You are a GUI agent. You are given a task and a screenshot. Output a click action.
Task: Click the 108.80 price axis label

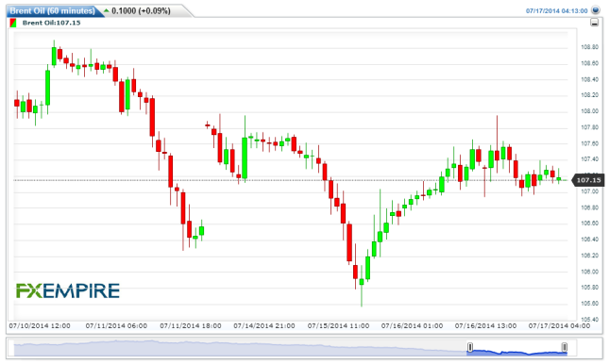click(589, 47)
